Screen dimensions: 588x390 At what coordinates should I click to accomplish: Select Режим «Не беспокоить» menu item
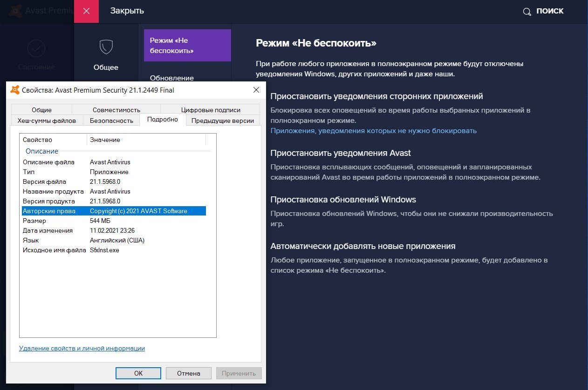[187, 46]
